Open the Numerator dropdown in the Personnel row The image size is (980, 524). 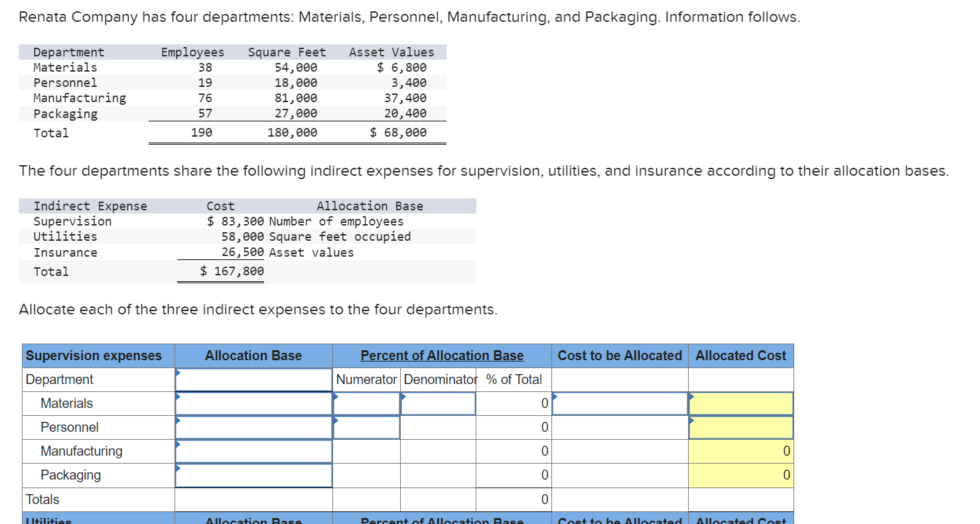[366, 427]
